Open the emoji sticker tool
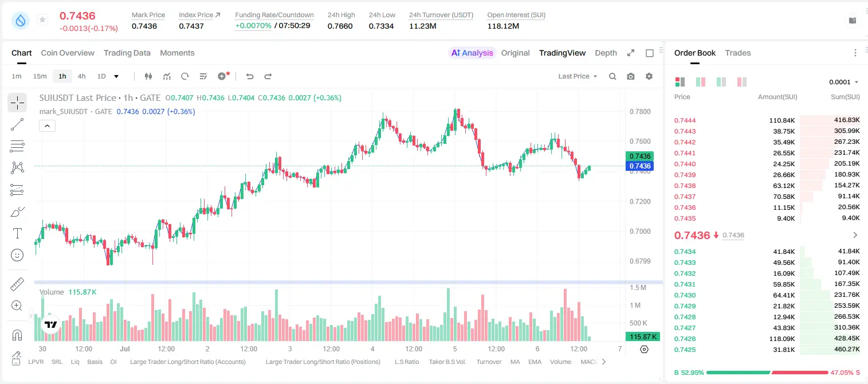The height and width of the screenshot is (384, 868). 17,255
